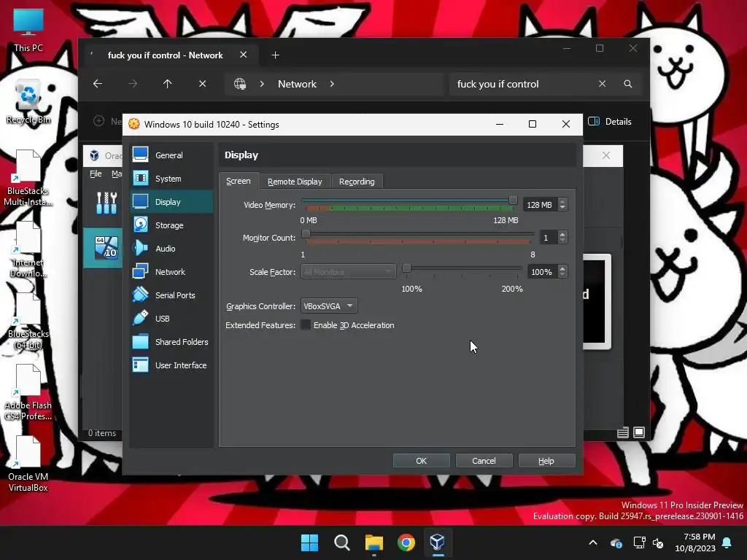This screenshot has height=560, width=747.
Task: Click the Monitor Count slider handle
Action: pyautogui.click(x=306, y=234)
